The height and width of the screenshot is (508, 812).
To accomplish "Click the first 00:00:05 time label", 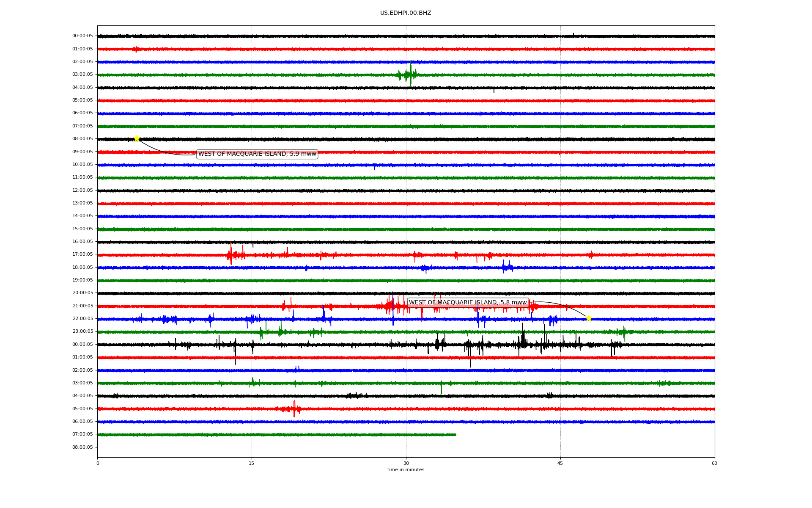I will 82,36.
